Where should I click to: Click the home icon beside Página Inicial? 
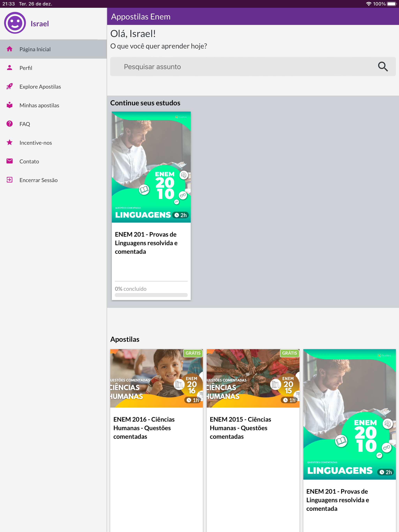click(x=10, y=49)
